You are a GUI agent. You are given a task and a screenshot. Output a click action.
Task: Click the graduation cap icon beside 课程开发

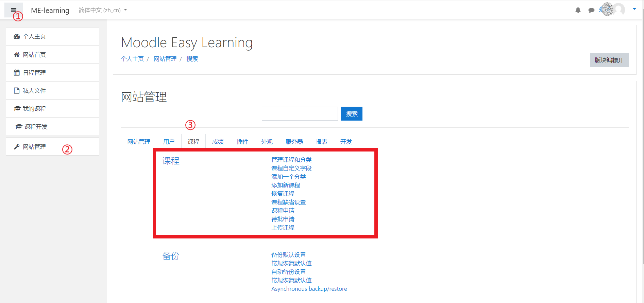tap(19, 126)
